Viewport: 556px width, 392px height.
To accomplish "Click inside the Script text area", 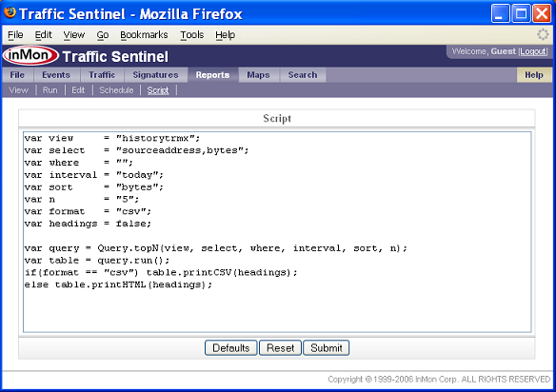I will tap(277, 232).
